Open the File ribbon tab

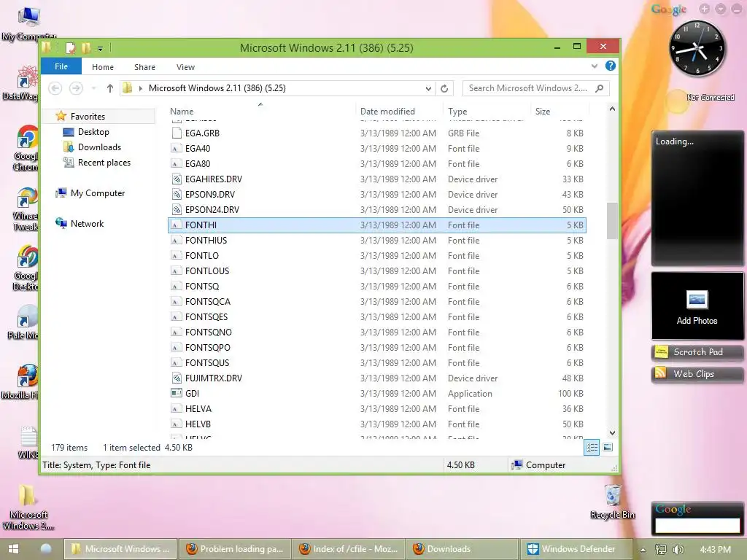tap(61, 66)
